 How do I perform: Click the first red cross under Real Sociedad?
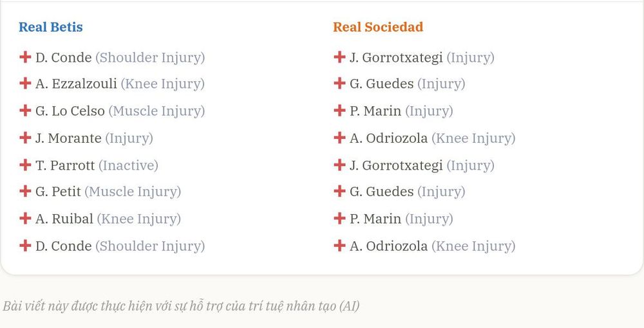click(339, 57)
